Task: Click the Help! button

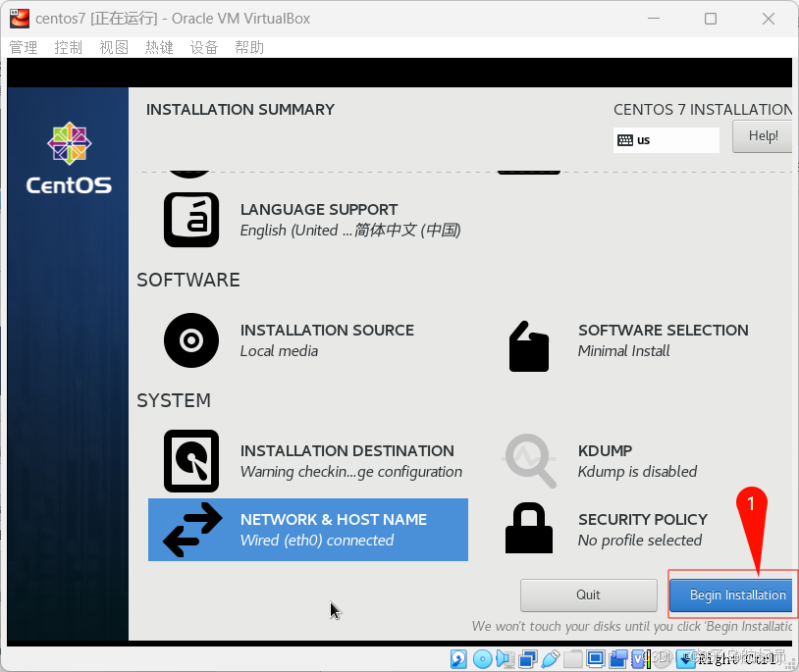Action: coord(763,136)
